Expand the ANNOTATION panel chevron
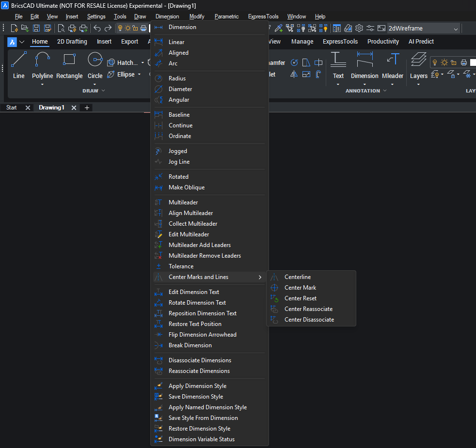The image size is (476, 448). [385, 91]
